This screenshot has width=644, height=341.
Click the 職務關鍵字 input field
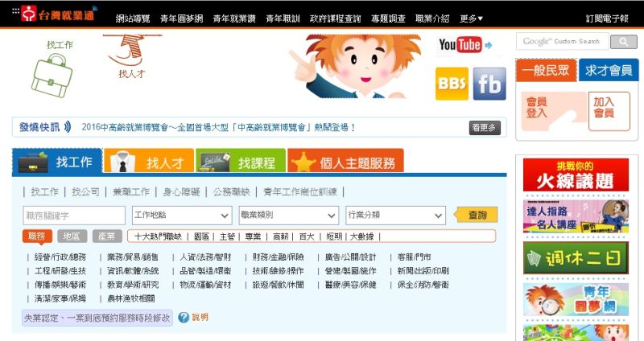coord(74,215)
